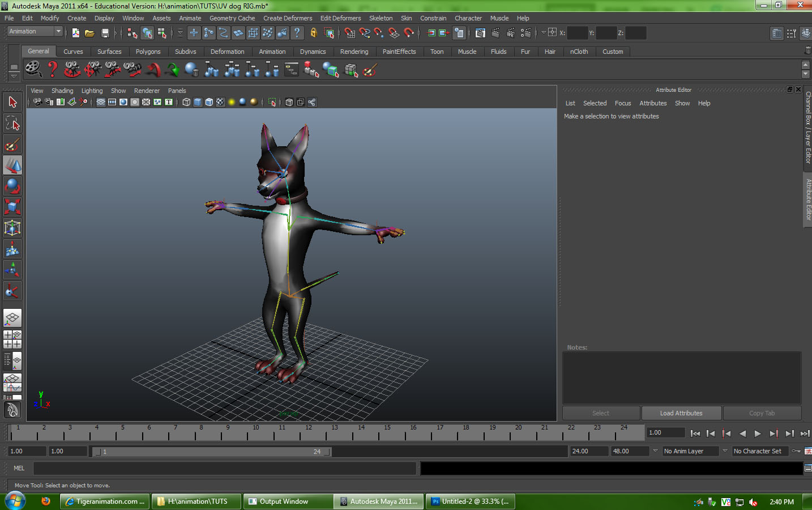Open the Animation menu set dropdown
The image size is (812, 510).
tap(34, 31)
